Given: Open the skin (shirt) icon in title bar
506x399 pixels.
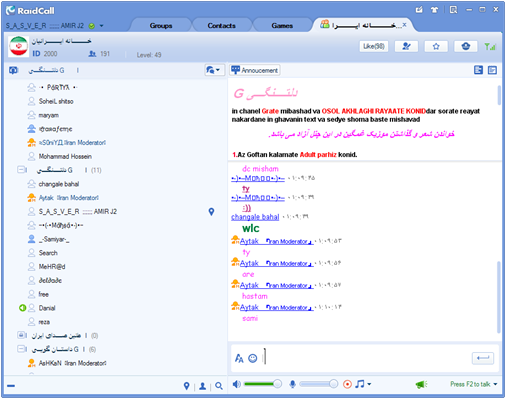Looking at the screenshot, I should 434,10.
